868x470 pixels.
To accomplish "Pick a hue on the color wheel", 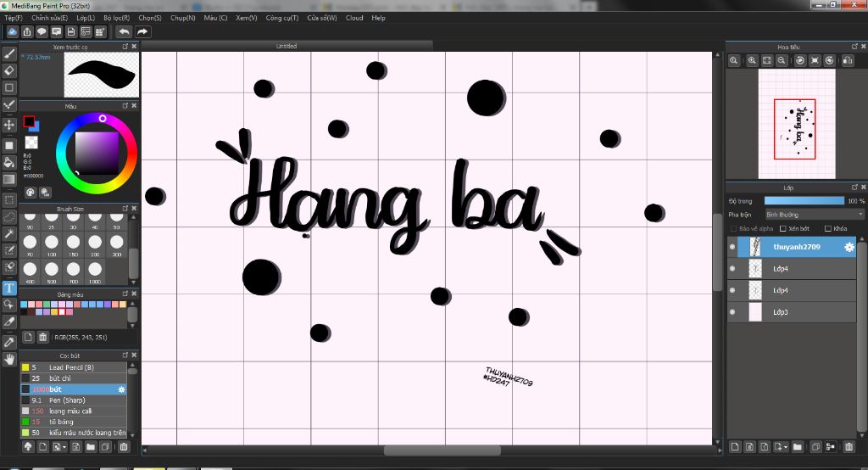I will 97,153.
